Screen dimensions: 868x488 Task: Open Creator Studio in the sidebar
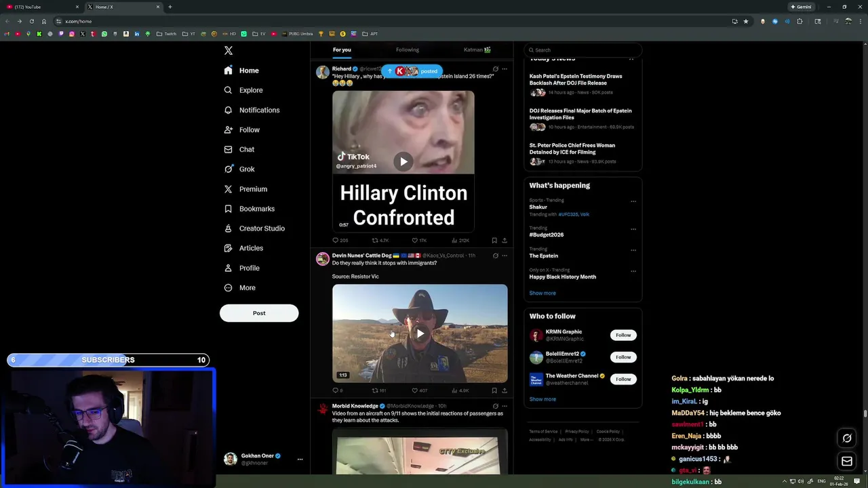[254, 228]
